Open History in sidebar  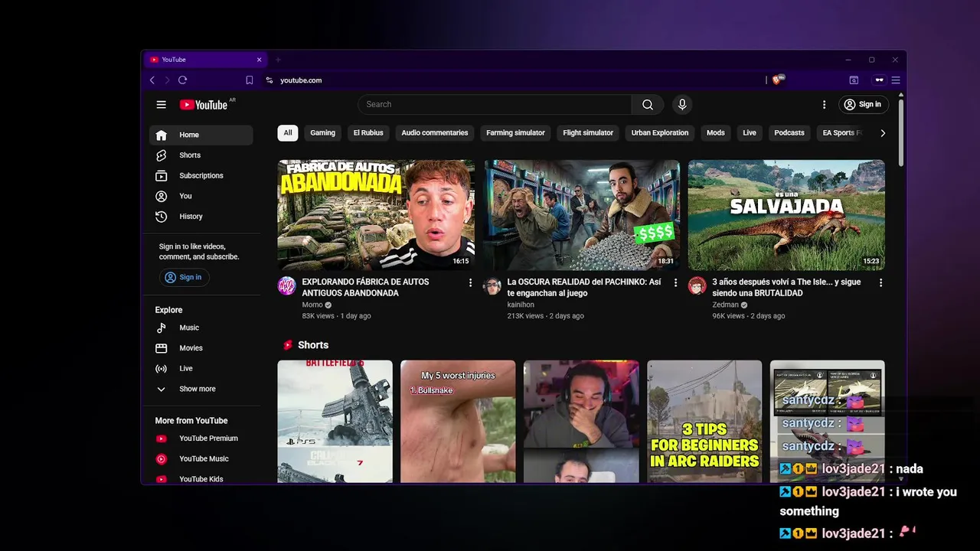coord(201,217)
